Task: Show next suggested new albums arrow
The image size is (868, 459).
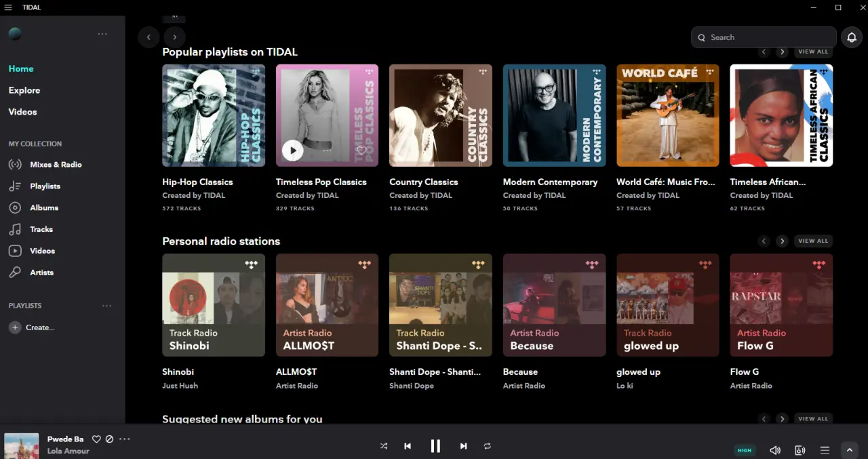Action: [x=782, y=419]
